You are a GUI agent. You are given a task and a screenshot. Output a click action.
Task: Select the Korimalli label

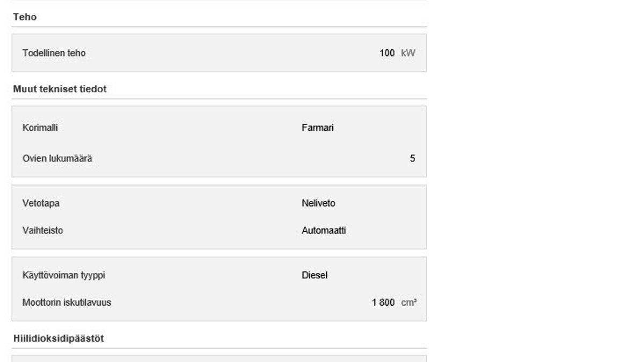click(x=40, y=128)
